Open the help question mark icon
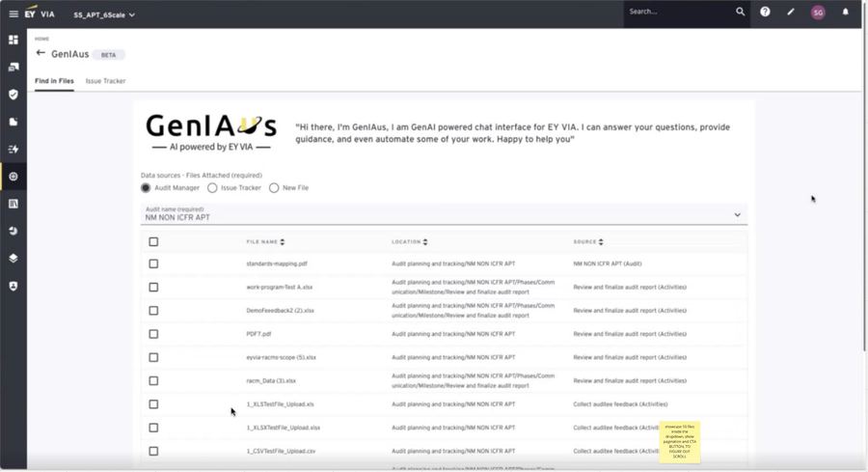This screenshot has width=868, height=472. 765,12
